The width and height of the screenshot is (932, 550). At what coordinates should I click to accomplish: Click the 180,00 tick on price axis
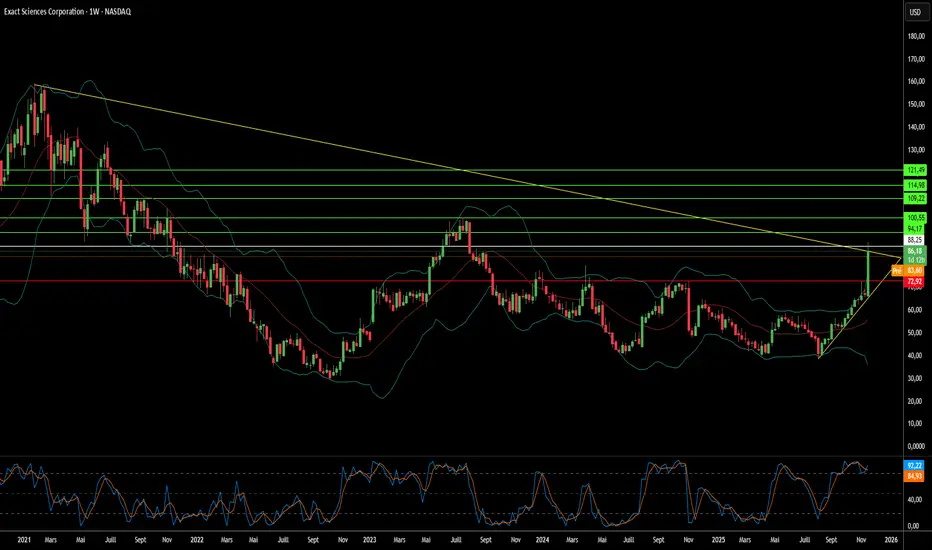pyautogui.click(x=914, y=37)
